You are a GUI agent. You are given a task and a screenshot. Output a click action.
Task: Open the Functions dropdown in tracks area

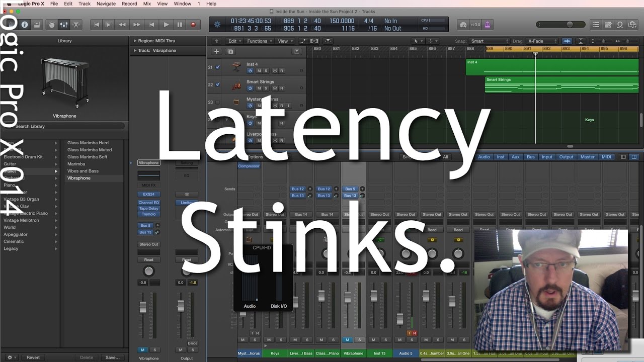(259, 41)
